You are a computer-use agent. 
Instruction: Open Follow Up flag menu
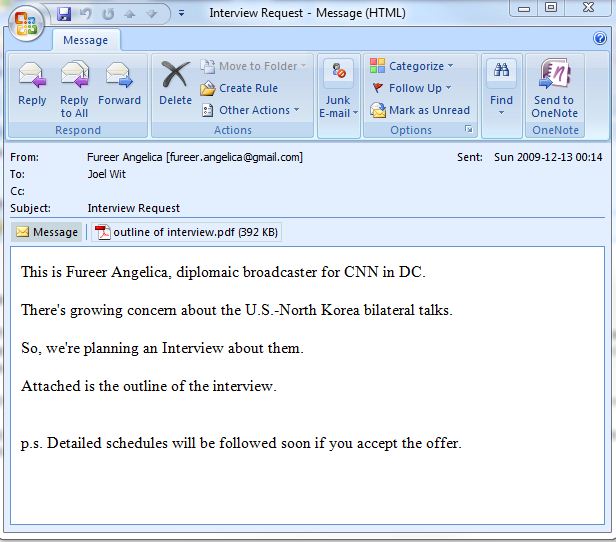[411, 88]
